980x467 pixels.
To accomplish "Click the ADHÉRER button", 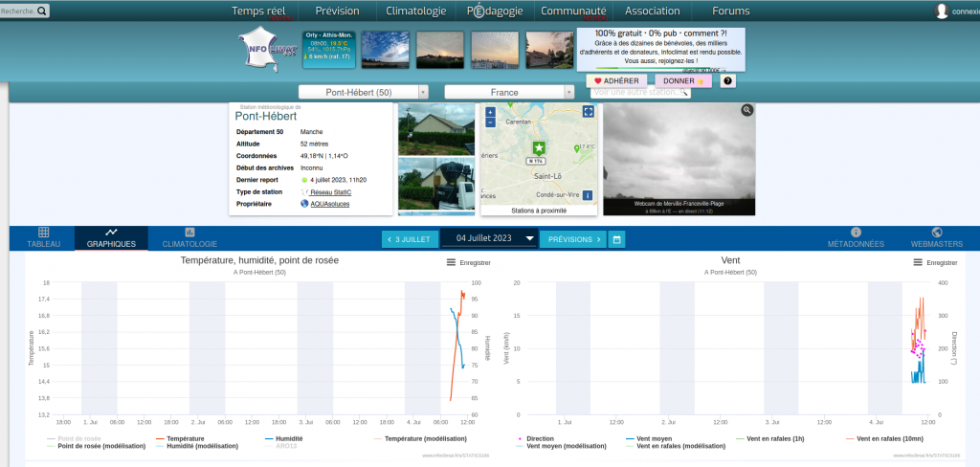I will (616, 81).
